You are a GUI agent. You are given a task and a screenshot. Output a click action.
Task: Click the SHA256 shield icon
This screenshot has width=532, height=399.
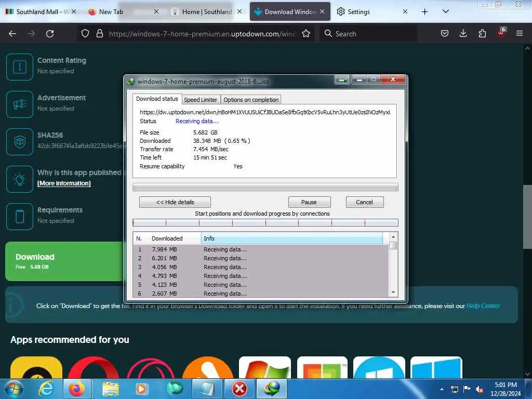20,141
